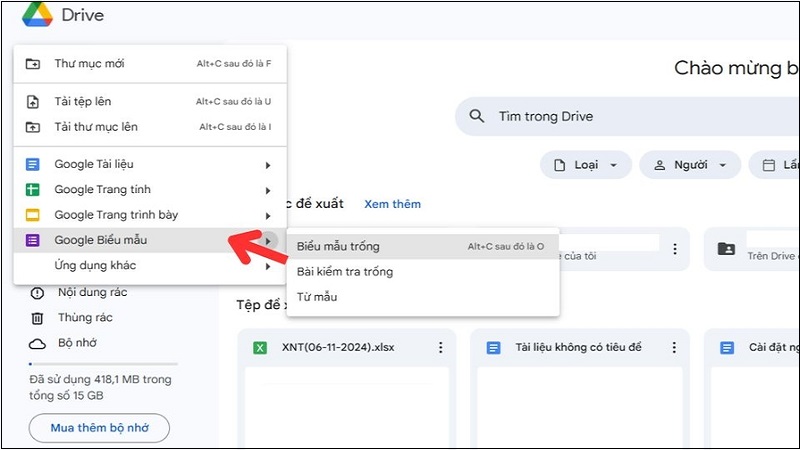Image resolution: width=800 pixels, height=450 pixels.
Task: Select Google Trang tính menu entry
Action: tap(150, 190)
